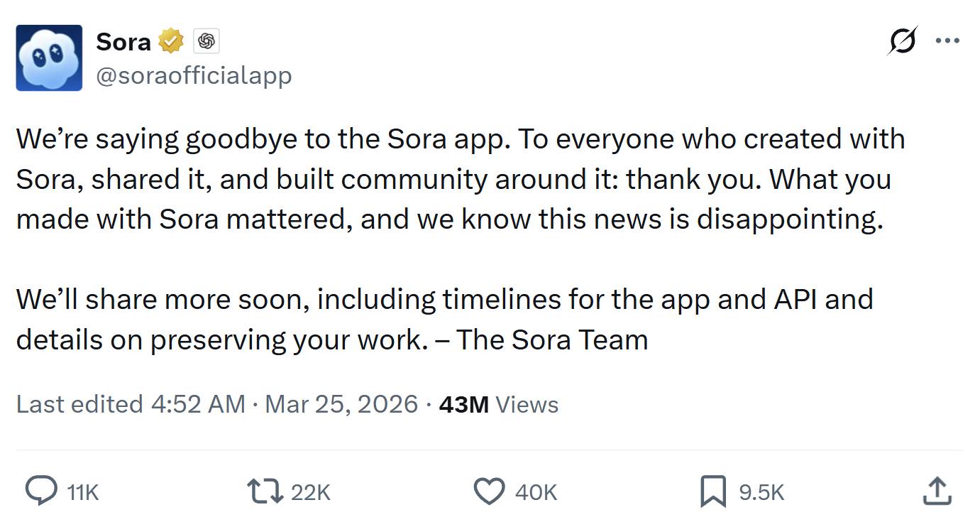Viewport: 980px width, 527px height.
Task: Toggle the bookmark icon for this post
Action: 712,491
